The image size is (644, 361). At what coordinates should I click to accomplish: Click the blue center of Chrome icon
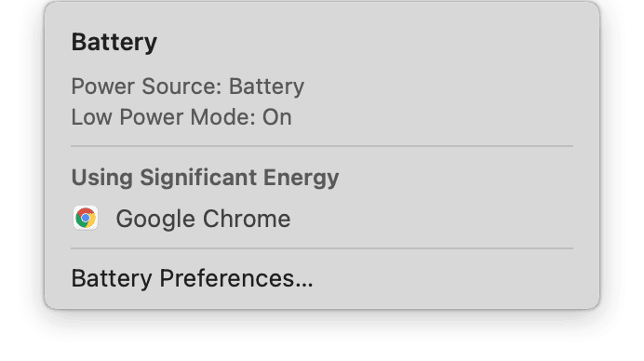[86, 218]
